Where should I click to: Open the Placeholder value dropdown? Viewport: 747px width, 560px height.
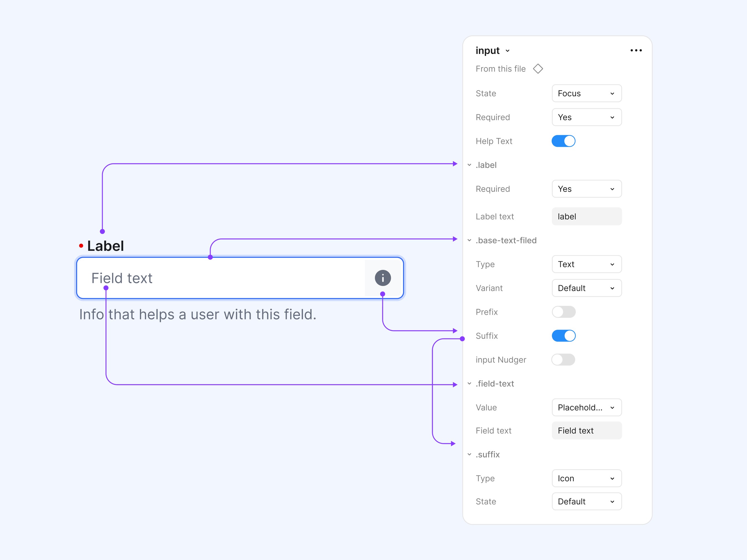pyautogui.click(x=587, y=407)
